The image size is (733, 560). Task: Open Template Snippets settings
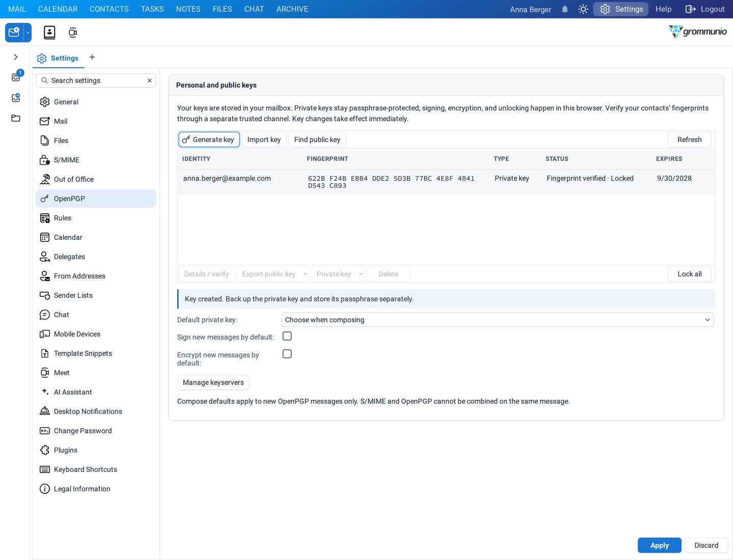[x=96, y=353]
